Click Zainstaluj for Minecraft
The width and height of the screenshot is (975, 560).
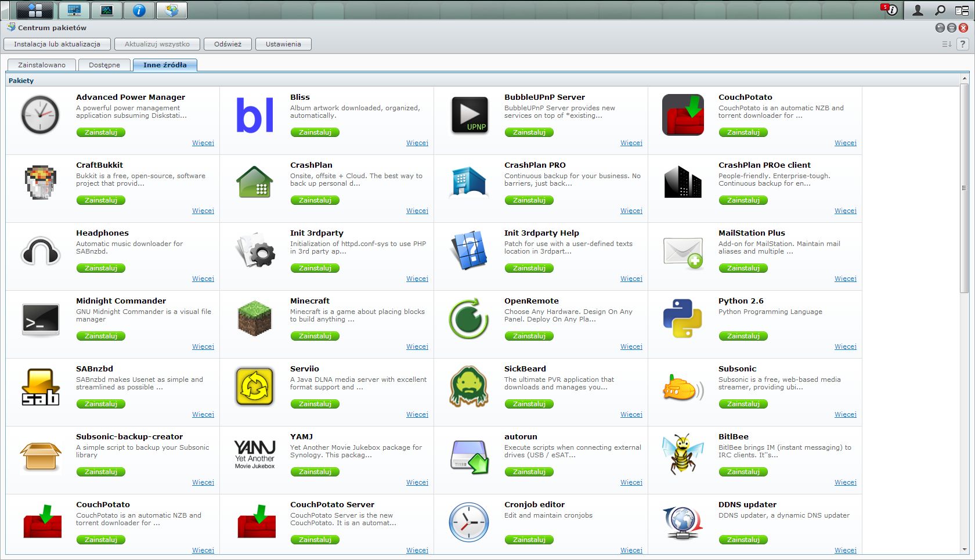coord(315,336)
